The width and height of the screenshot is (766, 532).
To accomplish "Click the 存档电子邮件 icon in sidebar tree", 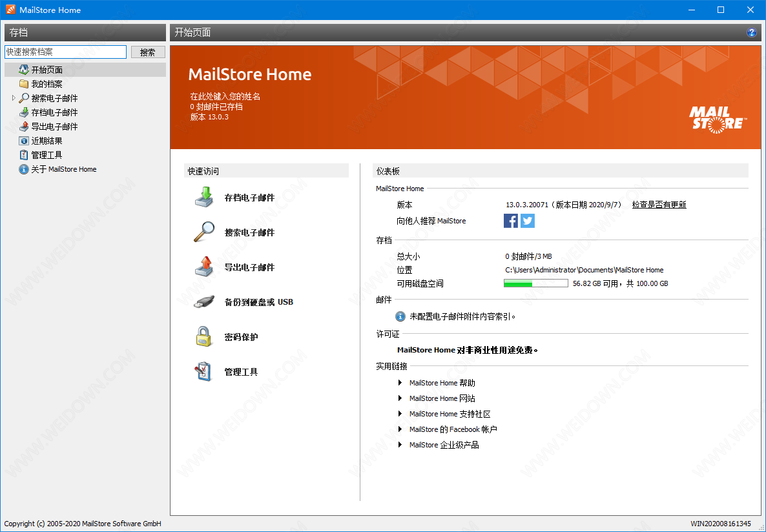I will click(23, 112).
